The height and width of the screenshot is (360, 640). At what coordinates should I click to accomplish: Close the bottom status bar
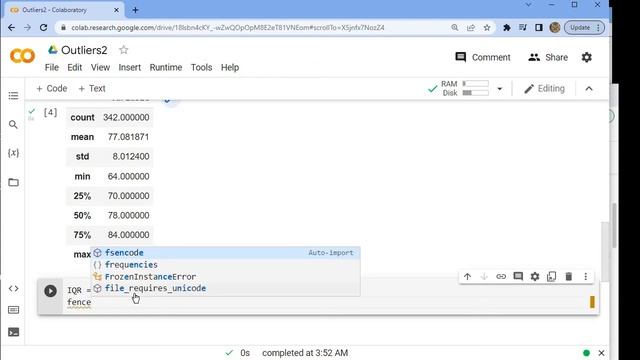[601, 353]
